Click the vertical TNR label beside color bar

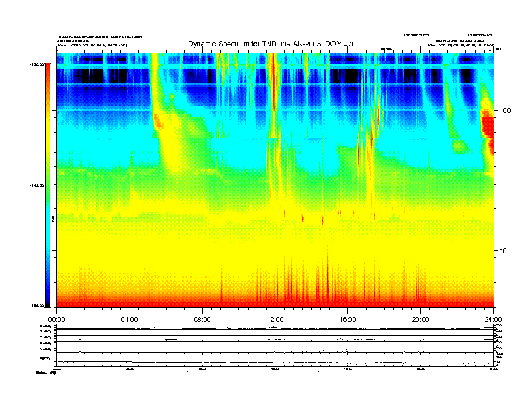click(53, 220)
